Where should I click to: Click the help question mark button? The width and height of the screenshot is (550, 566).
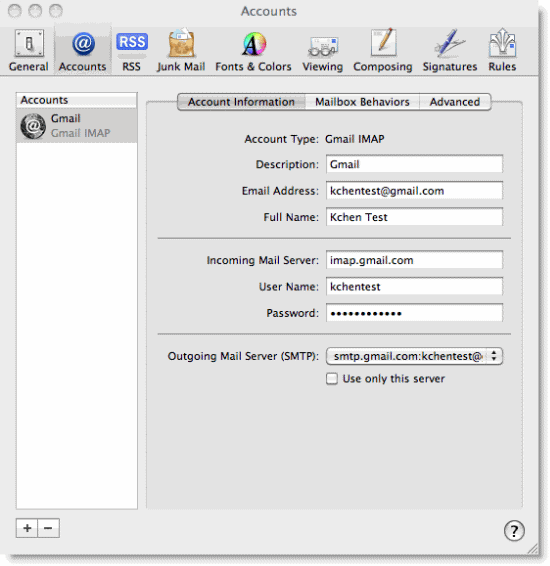(x=514, y=531)
